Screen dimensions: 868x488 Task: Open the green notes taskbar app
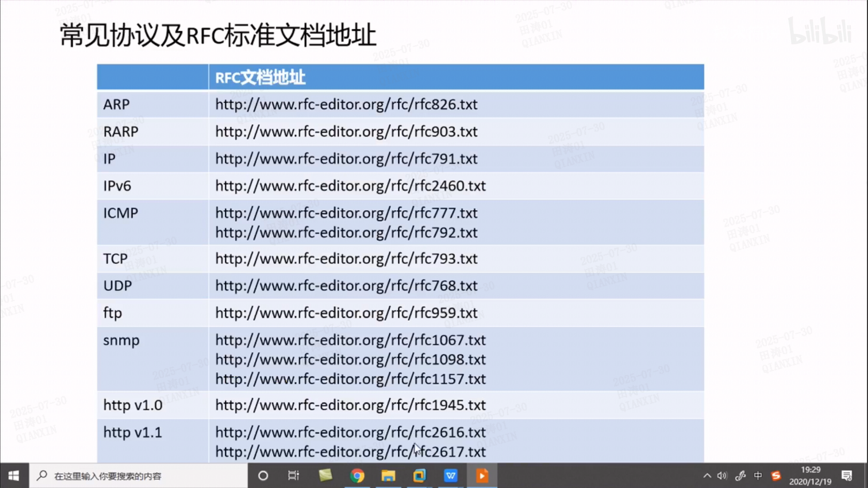click(x=325, y=475)
